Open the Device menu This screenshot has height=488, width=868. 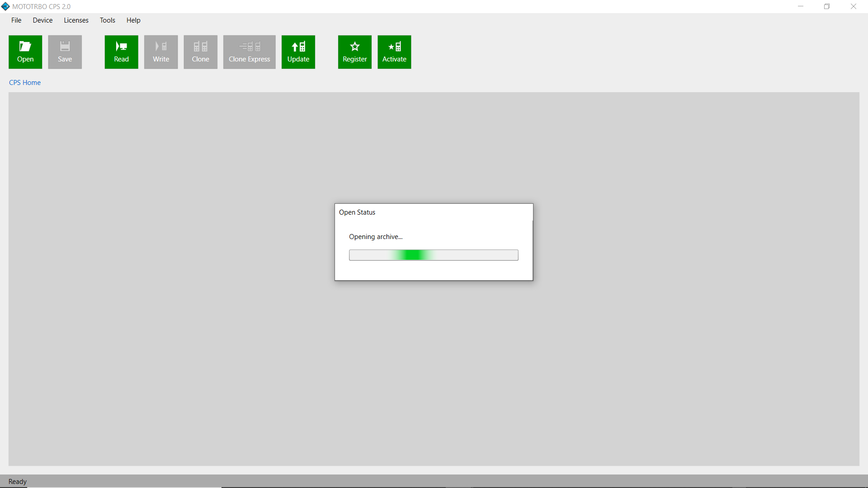(42, 20)
